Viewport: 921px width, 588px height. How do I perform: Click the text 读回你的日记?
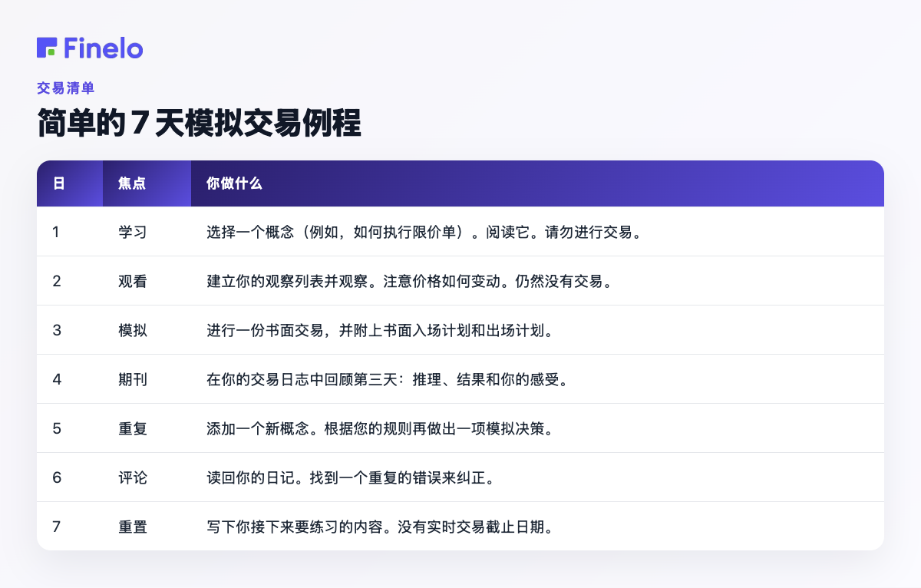pyautogui.click(x=249, y=477)
